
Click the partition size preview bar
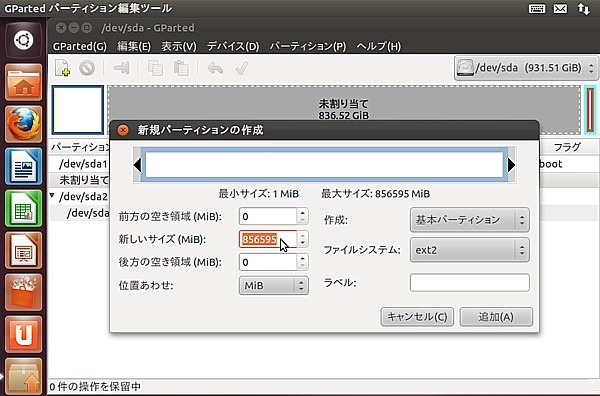pyautogui.click(x=324, y=165)
